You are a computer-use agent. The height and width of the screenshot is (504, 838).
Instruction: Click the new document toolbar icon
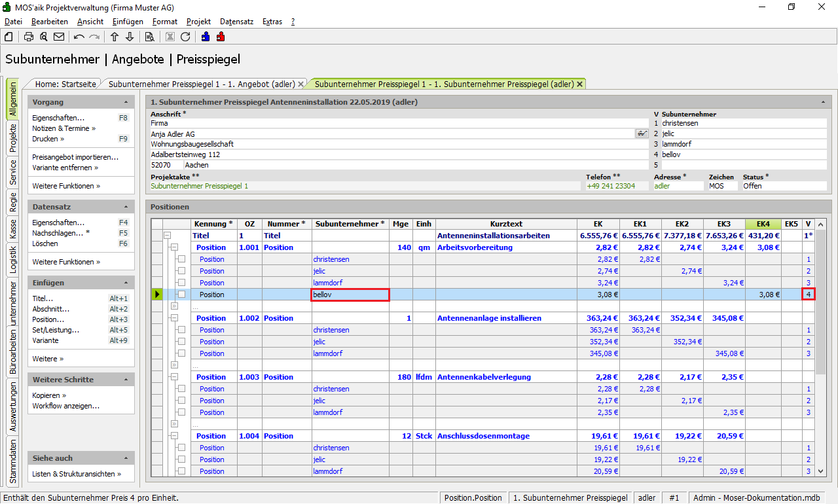(9, 37)
